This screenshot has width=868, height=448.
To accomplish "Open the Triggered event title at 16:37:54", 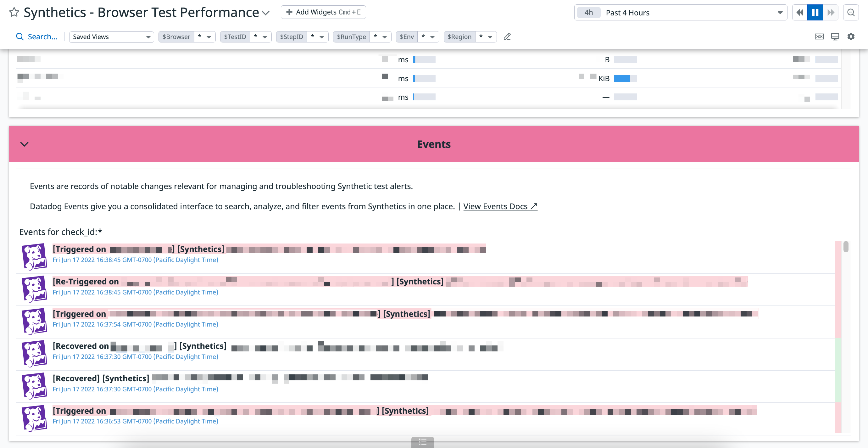I will 405,314.
